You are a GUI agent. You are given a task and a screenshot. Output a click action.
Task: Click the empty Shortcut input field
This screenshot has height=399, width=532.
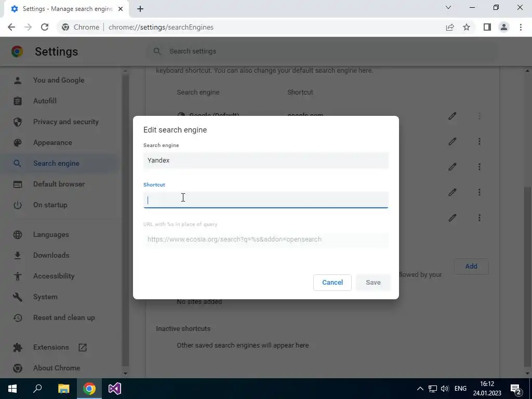265,200
